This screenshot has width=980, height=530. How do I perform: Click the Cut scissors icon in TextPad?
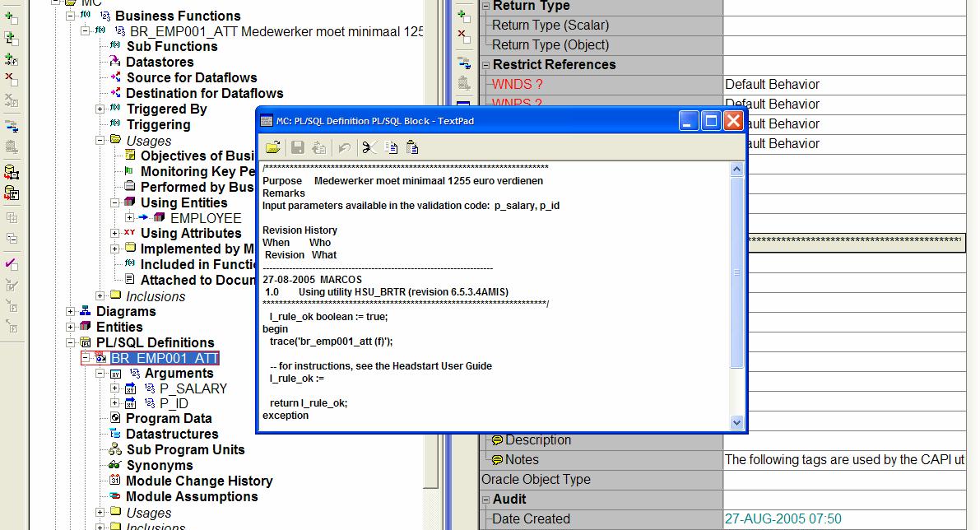[x=369, y=147]
